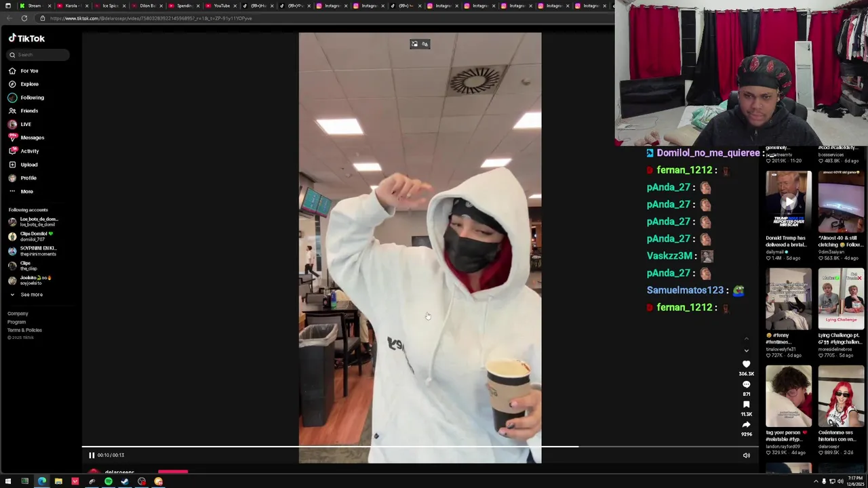The height and width of the screenshot is (488, 868).
Task: Switch to the YouTube browser tab
Action: click(221, 6)
